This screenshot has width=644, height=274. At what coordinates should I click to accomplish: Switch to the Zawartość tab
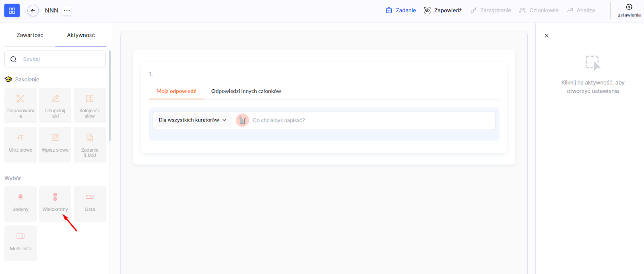coord(30,35)
